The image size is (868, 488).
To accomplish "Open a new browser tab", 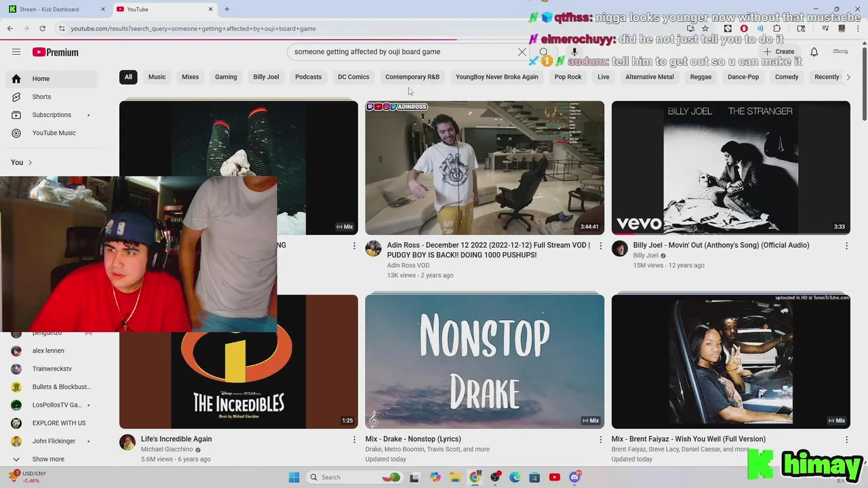I will [226, 9].
